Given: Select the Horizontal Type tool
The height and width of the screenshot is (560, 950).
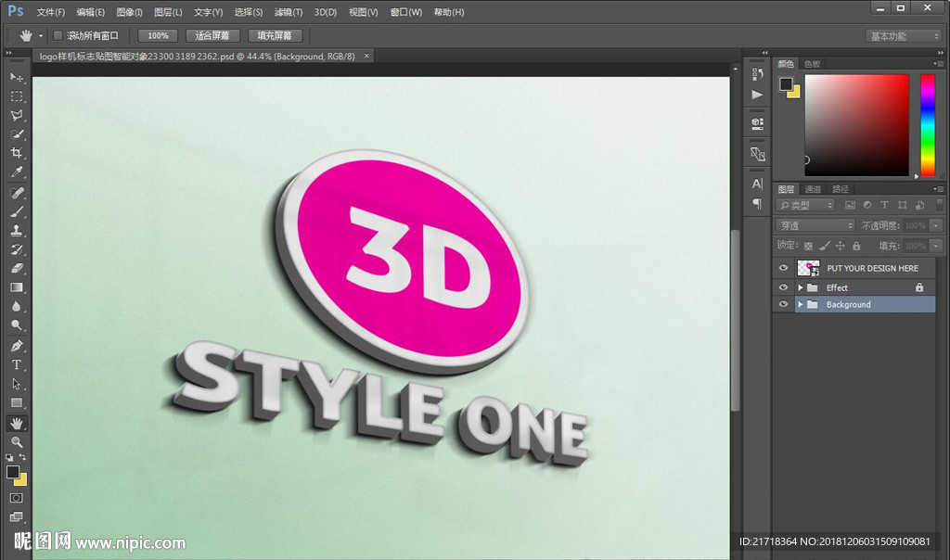Looking at the screenshot, I should (17, 364).
